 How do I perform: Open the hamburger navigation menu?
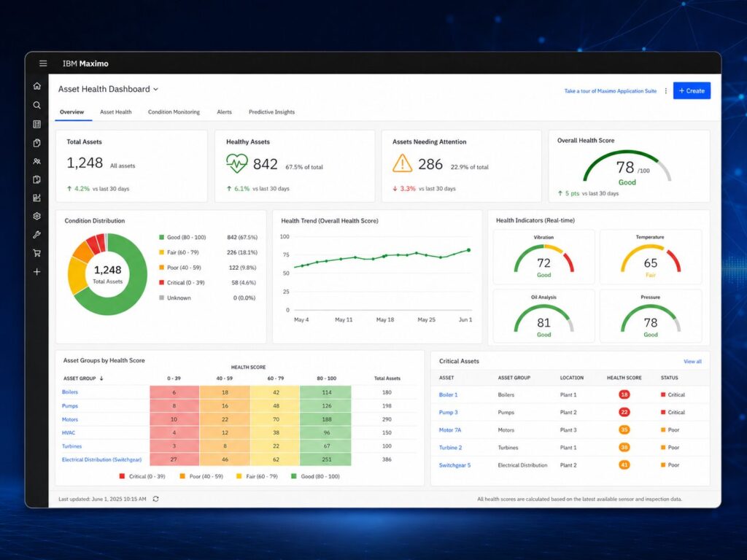43,63
